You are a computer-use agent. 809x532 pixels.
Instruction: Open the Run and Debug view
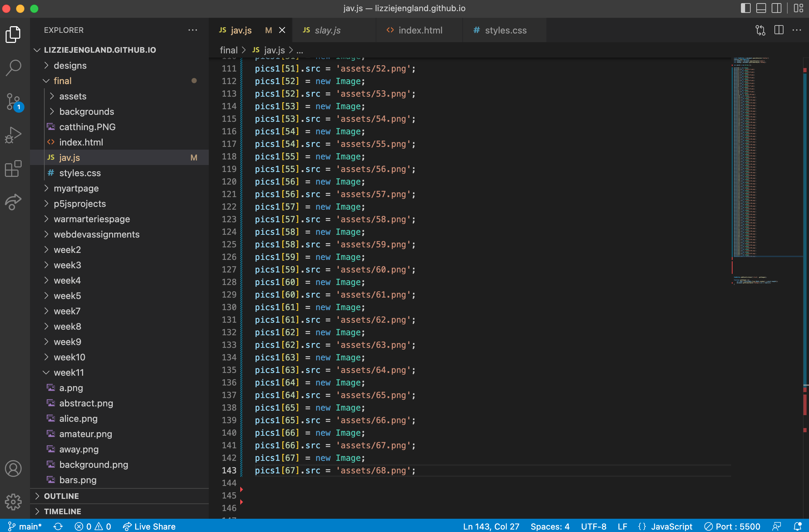point(13,135)
